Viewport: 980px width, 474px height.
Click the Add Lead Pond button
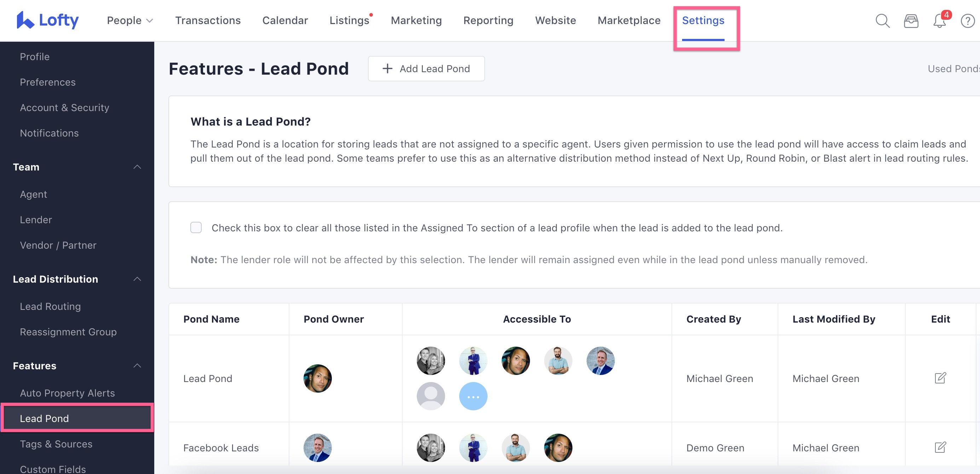point(426,69)
